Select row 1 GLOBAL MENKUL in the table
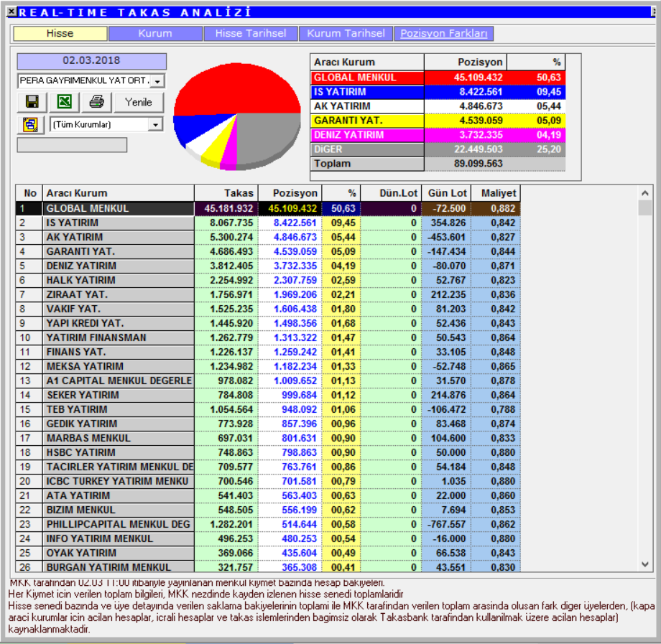This screenshot has height=644, width=661. (x=268, y=208)
